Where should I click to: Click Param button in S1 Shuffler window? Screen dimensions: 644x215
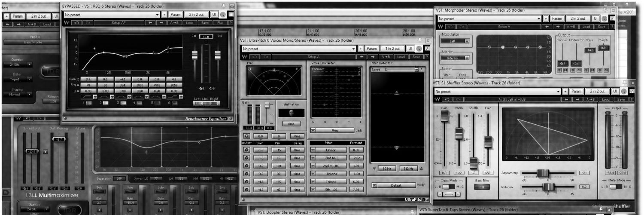pos(577,92)
